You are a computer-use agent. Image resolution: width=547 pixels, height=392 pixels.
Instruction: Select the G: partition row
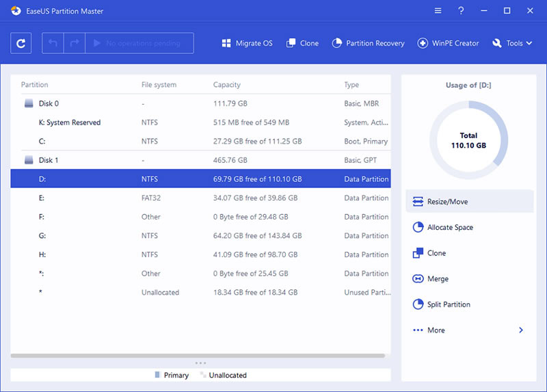point(200,235)
